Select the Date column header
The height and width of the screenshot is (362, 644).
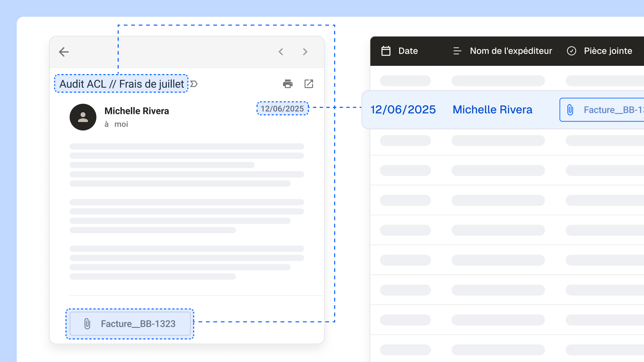[x=408, y=51]
